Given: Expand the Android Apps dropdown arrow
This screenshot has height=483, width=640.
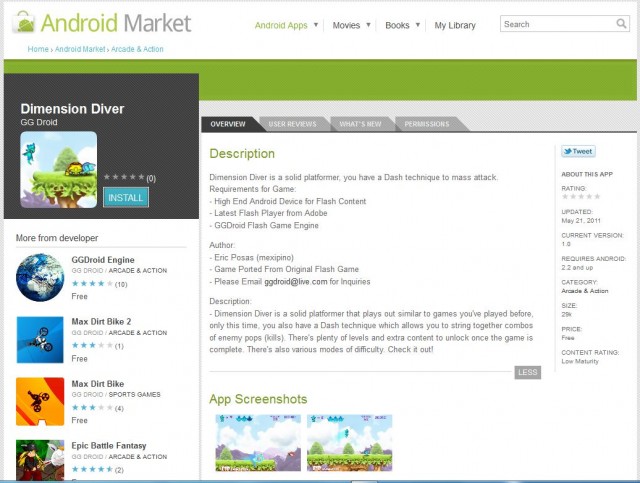Looking at the screenshot, I should pos(316,25).
